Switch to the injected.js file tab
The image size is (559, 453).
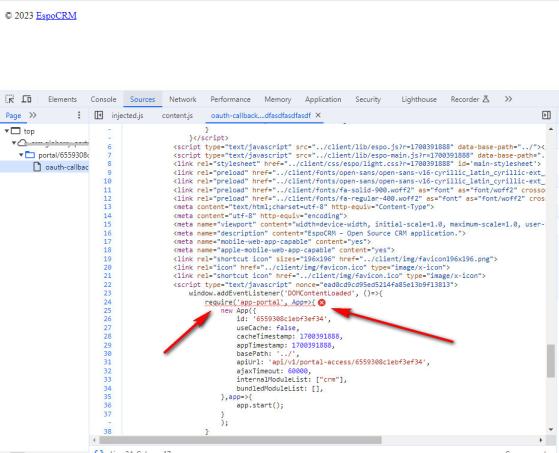click(127, 115)
